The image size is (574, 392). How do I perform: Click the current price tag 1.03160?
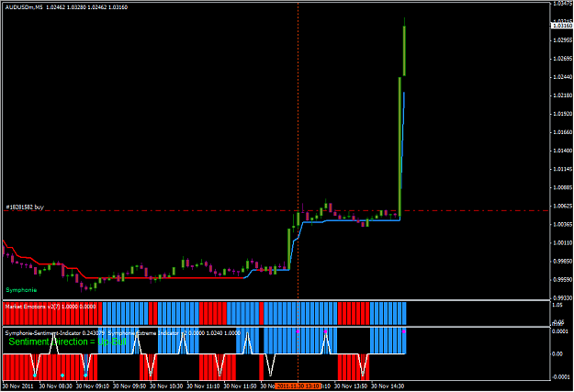(x=562, y=26)
